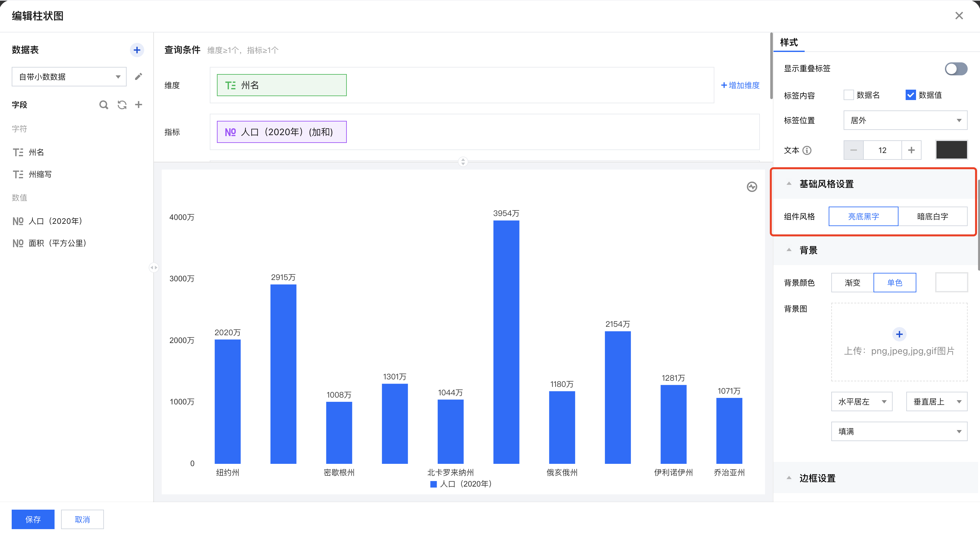
Task: Uncheck the 数据值 checkbox
Action: [911, 95]
